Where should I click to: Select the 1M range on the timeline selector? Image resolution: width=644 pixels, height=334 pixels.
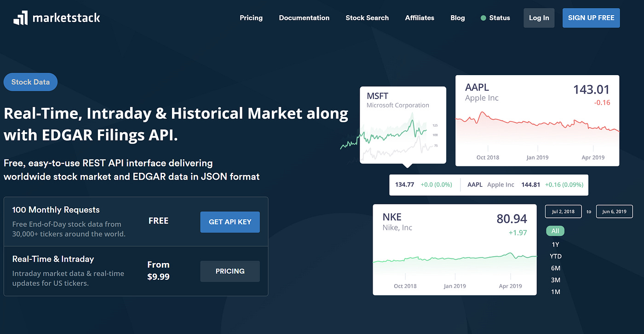[x=555, y=292]
